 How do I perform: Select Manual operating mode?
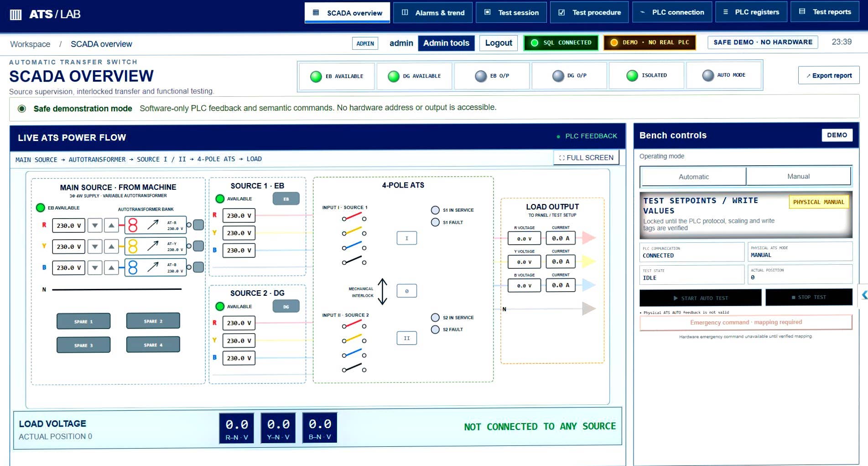pyautogui.click(x=798, y=176)
